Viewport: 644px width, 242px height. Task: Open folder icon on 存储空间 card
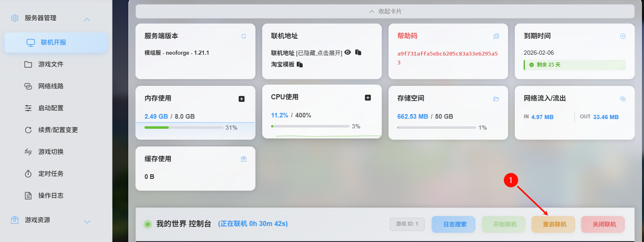pos(496,99)
